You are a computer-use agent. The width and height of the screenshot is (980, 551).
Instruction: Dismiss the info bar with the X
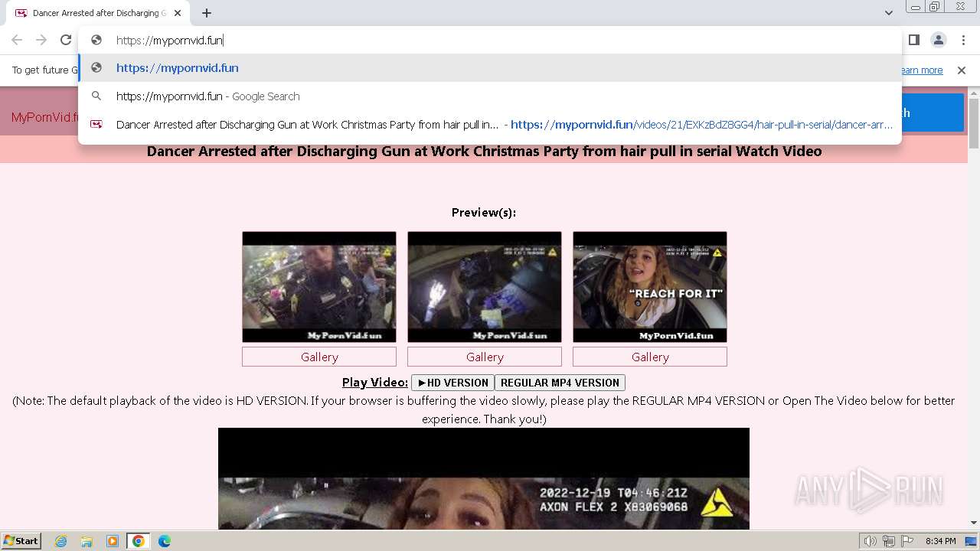pyautogui.click(x=962, y=70)
